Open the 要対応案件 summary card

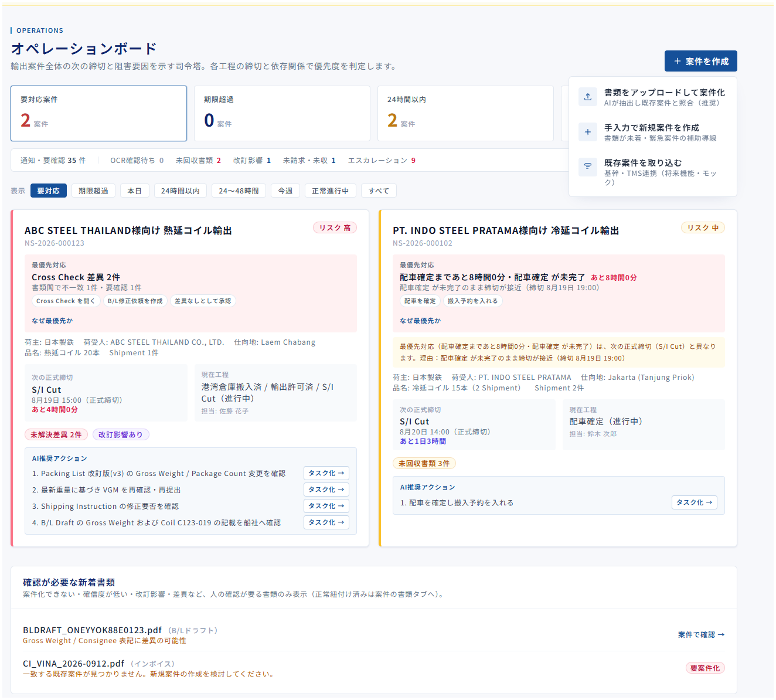(98, 114)
